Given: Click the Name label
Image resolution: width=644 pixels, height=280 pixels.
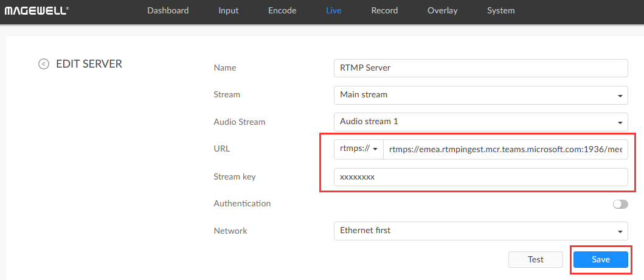Looking at the screenshot, I should click(x=225, y=68).
